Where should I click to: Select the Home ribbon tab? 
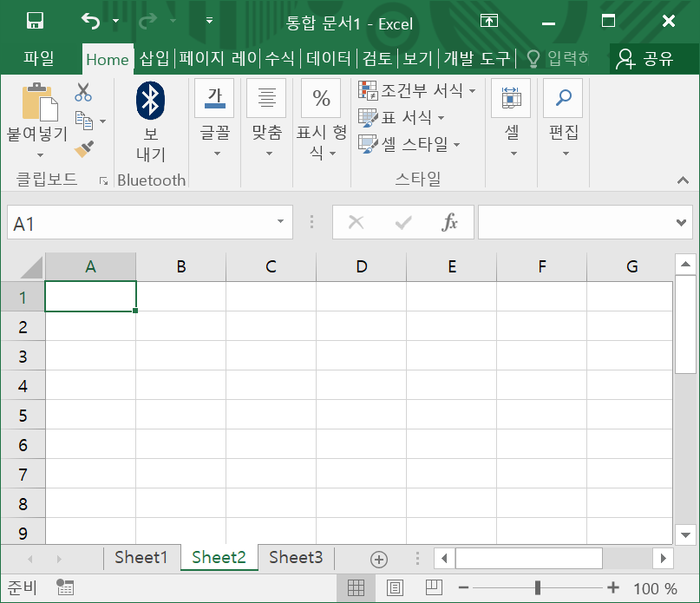[108, 59]
